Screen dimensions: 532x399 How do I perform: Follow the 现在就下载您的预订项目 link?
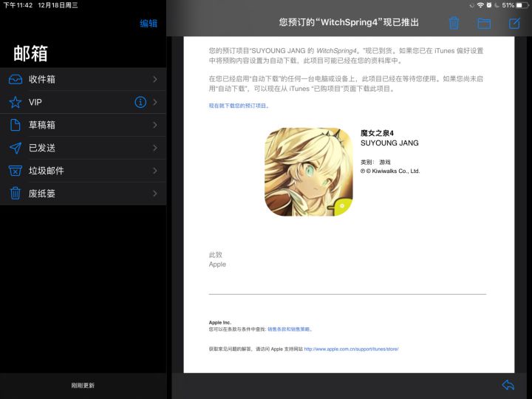click(239, 106)
